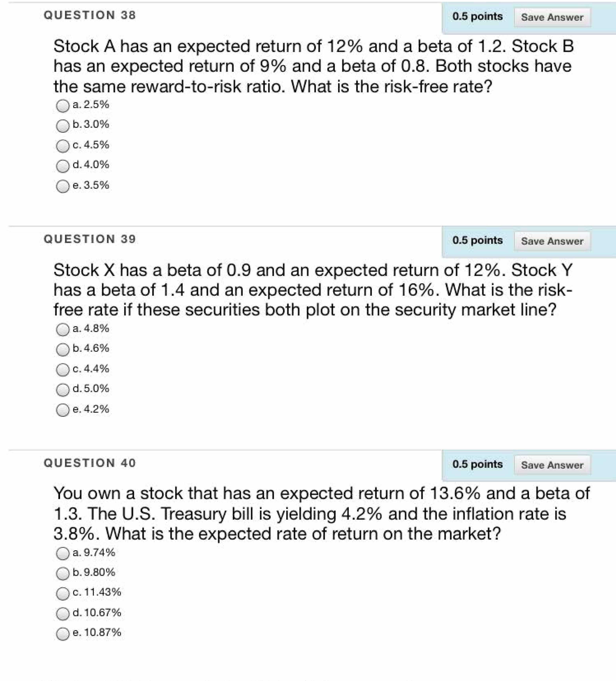The width and height of the screenshot is (616, 681).
Task: Select radio button d. 10.67%
Action: tap(62, 614)
